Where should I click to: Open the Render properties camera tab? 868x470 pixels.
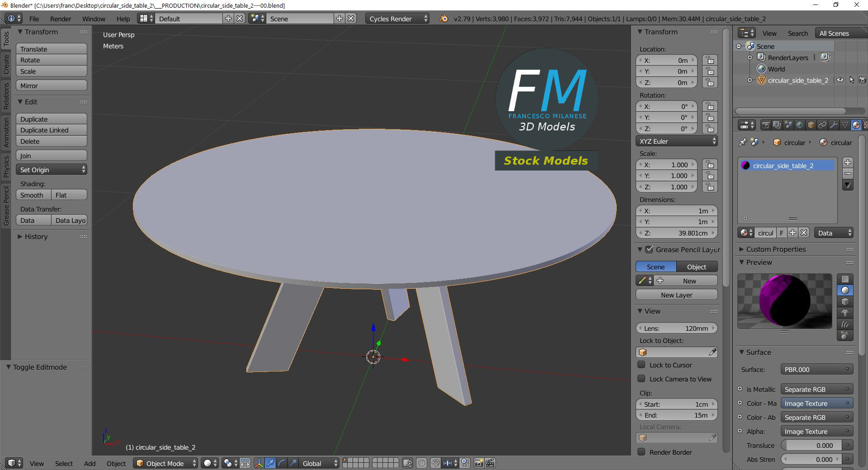pyautogui.click(x=766, y=125)
